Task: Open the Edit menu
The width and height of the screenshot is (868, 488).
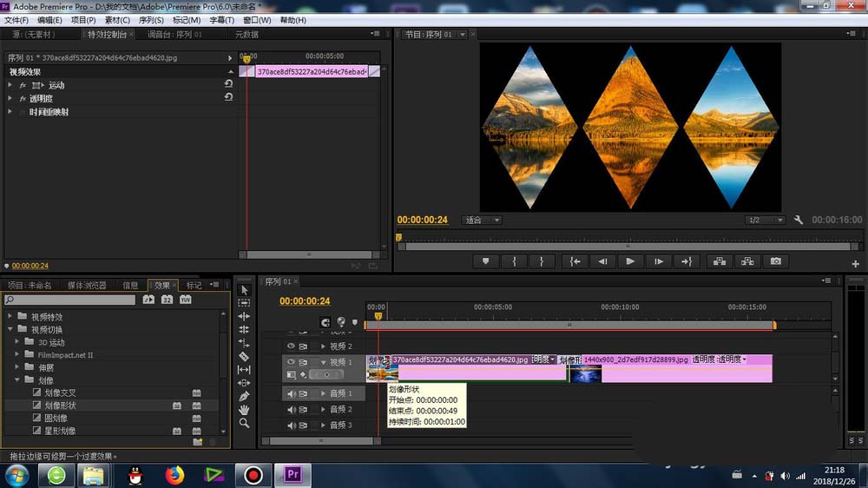Action: 49,20
